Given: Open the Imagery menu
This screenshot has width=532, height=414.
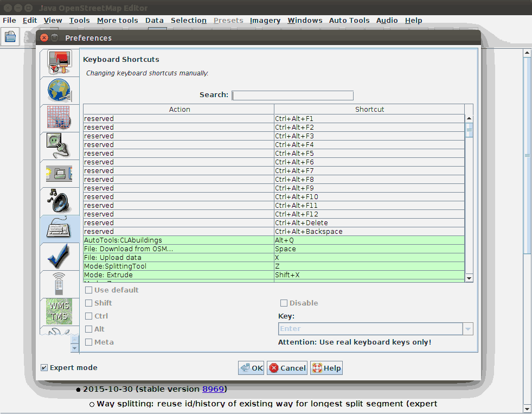Looking at the screenshot, I should tap(265, 21).
